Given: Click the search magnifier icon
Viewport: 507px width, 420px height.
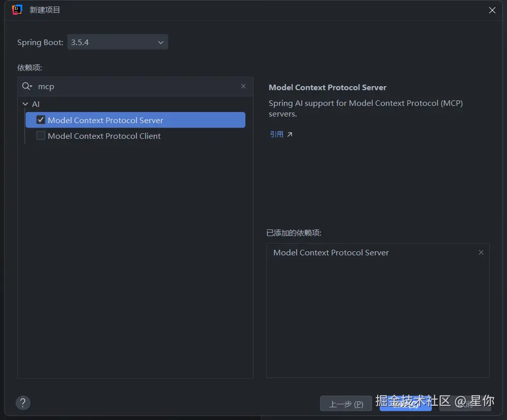Looking at the screenshot, I should [x=26, y=87].
